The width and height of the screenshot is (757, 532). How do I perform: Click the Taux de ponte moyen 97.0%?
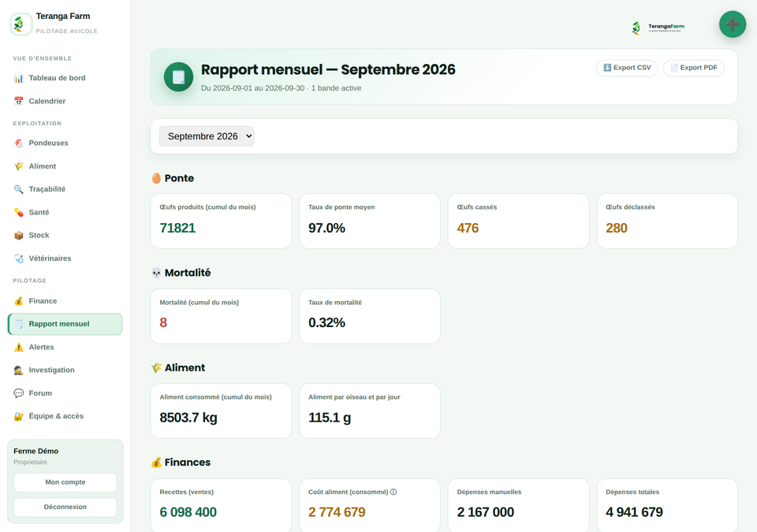point(326,228)
